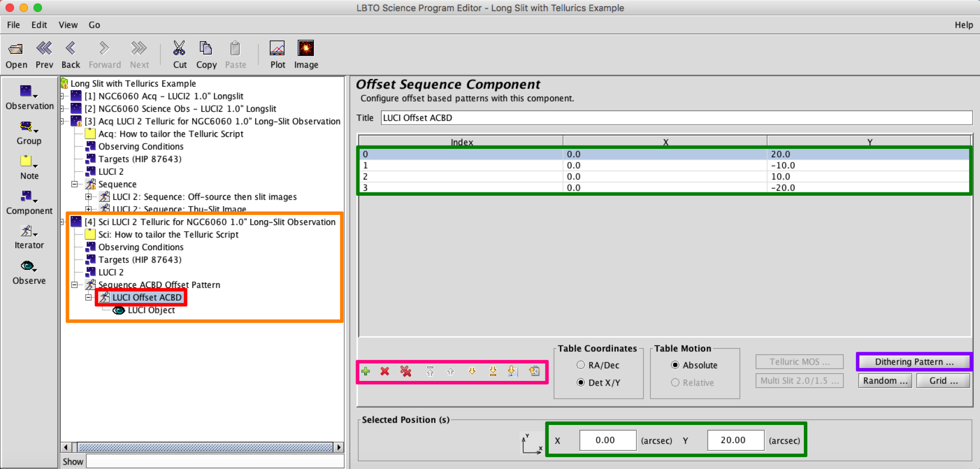Open the File menu

13,25
